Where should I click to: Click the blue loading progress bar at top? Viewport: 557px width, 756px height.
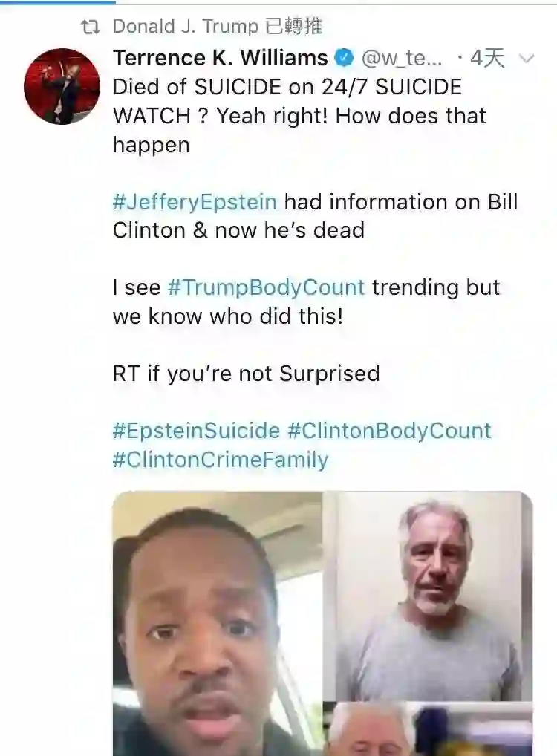(x=58, y=2)
